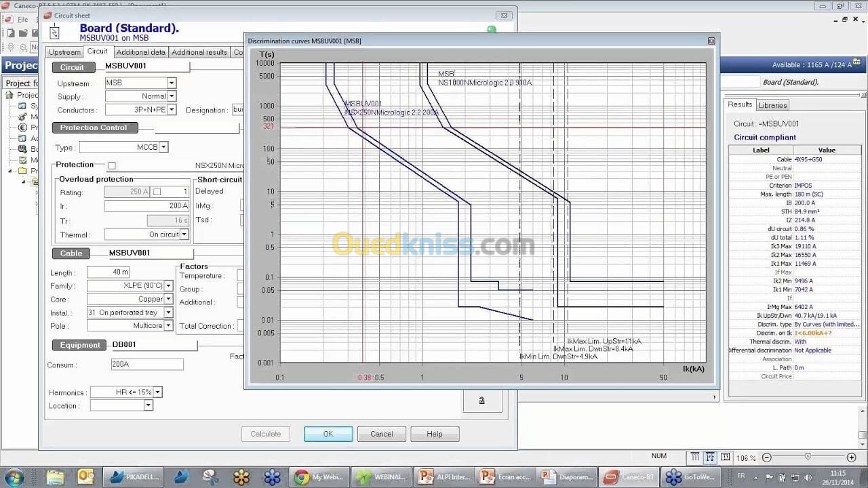Click the green status indicator in Circuit sheet

[492, 29]
